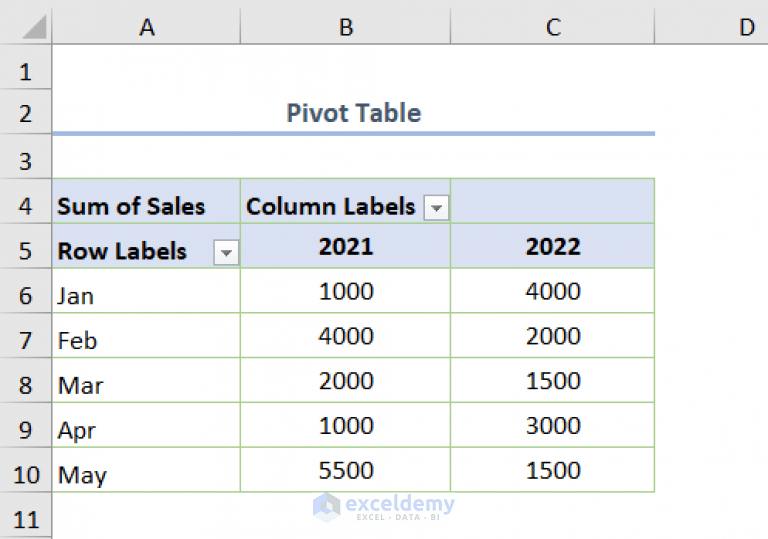Select the 'Jan' row label
Screen dimensions: 768x539
[146, 291]
